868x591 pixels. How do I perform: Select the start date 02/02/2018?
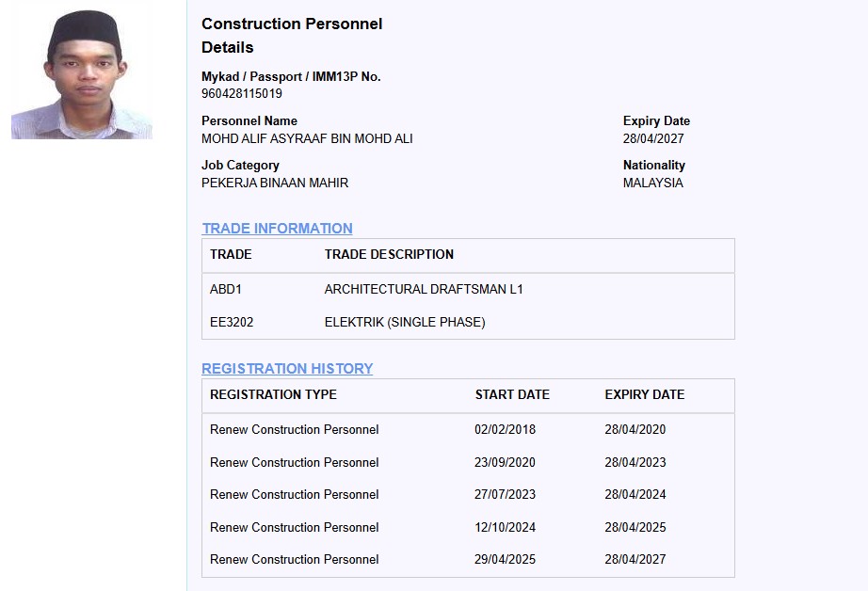(505, 429)
